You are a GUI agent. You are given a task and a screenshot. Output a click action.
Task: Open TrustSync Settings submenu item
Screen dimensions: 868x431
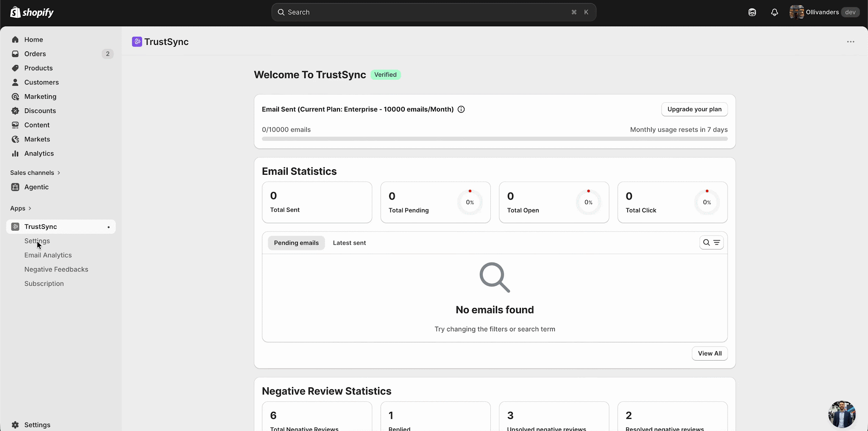[x=37, y=241]
